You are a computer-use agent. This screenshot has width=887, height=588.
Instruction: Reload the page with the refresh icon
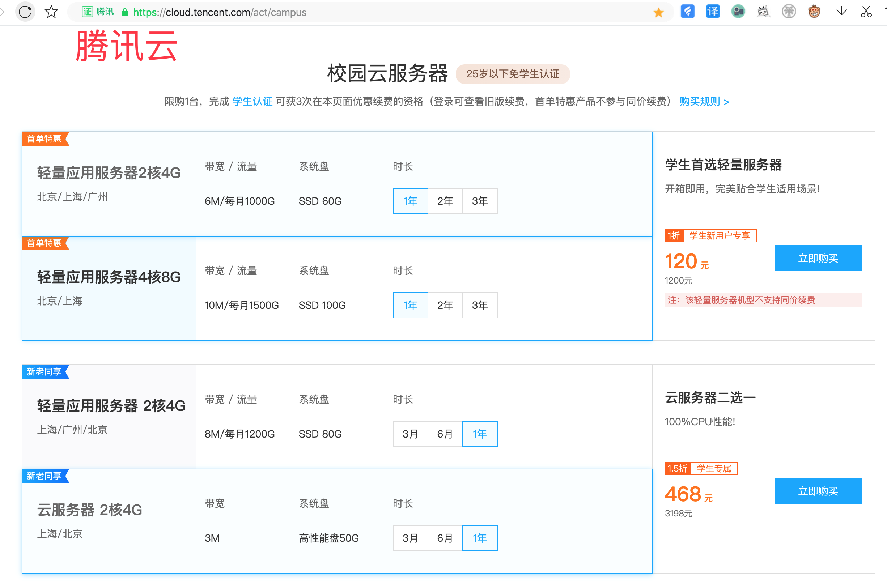click(x=25, y=12)
